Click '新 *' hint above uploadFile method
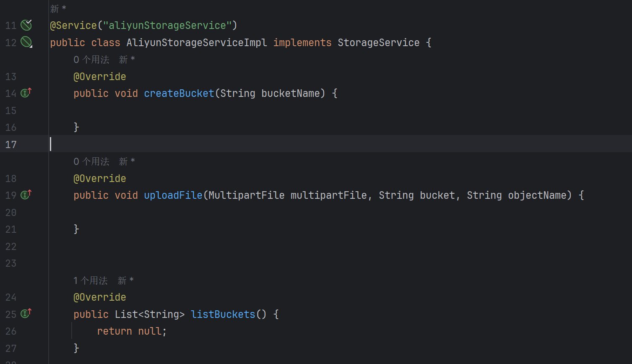The width and height of the screenshot is (632, 364). point(127,161)
